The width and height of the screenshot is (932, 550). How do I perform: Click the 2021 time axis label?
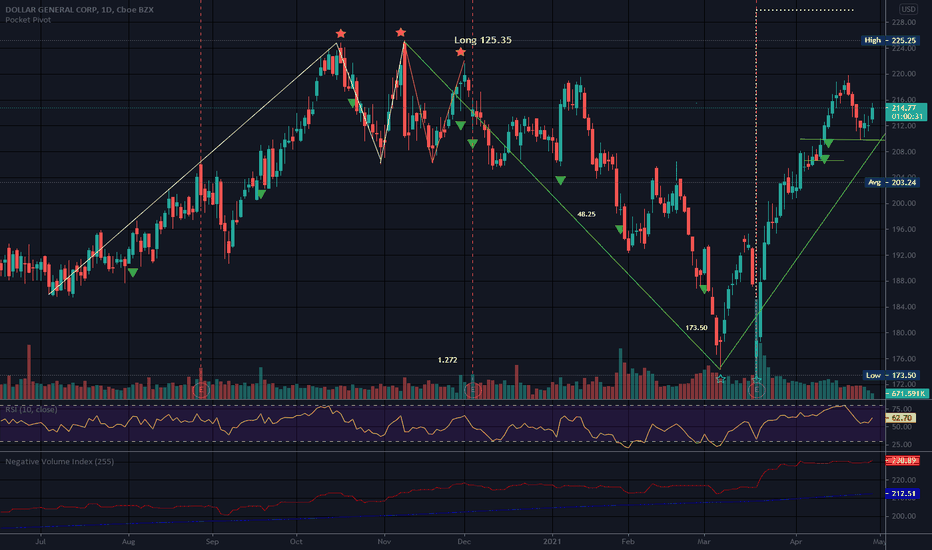click(552, 542)
